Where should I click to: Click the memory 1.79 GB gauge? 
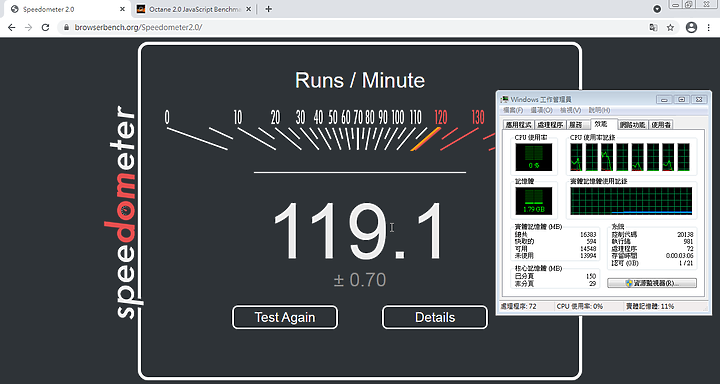(x=533, y=201)
